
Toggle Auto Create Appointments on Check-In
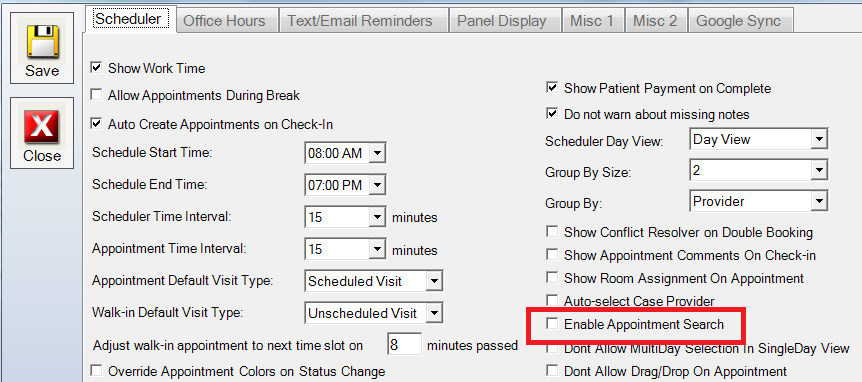pyautogui.click(x=97, y=124)
